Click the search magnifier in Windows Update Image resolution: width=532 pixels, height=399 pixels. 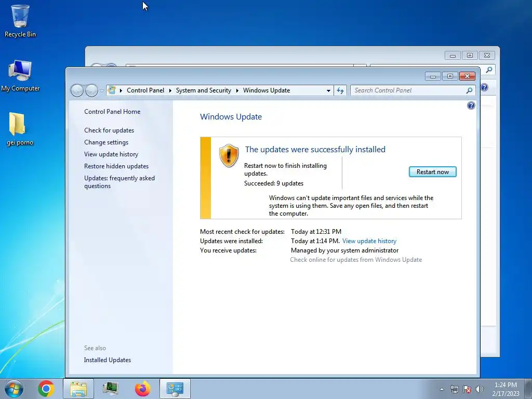469,90
